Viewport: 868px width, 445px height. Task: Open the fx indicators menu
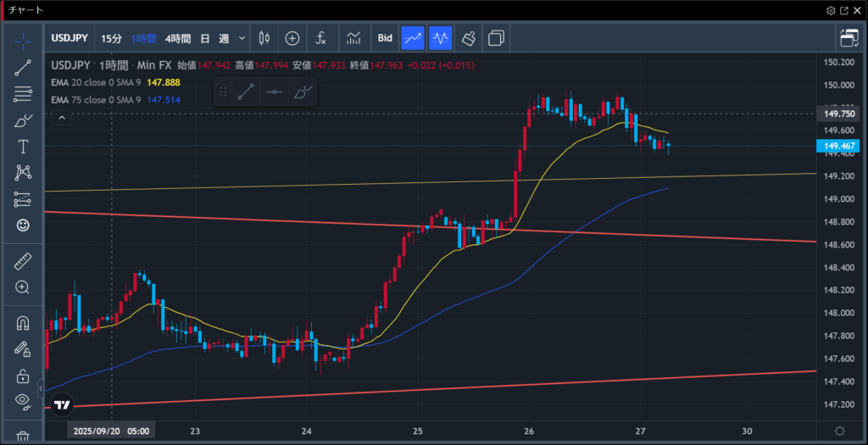point(321,38)
